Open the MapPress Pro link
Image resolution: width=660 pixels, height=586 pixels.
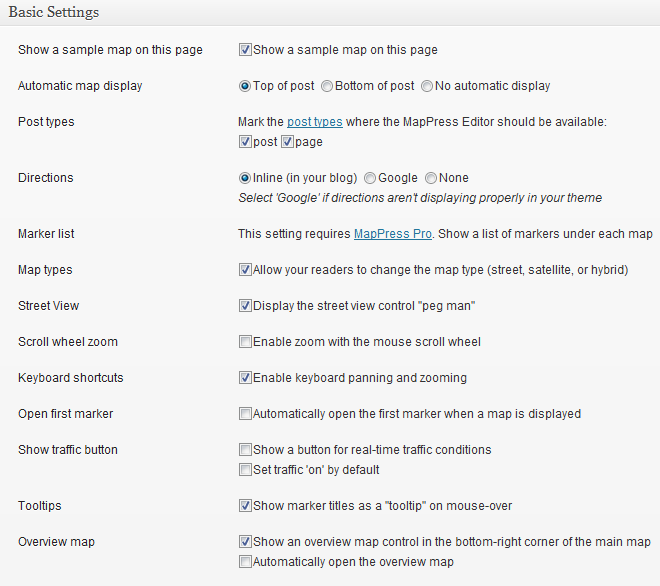pyautogui.click(x=393, y=234)
